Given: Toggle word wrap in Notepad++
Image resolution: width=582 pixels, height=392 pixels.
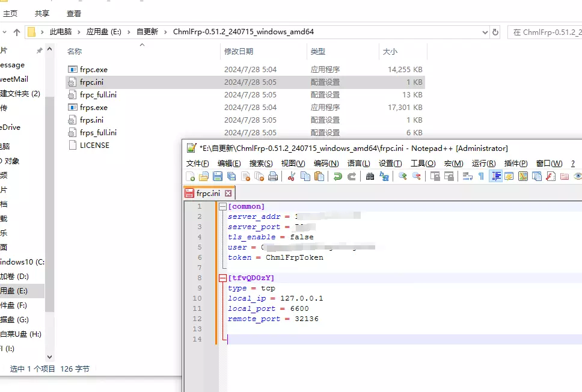Looking at the screenshot, I should [467, 176].
